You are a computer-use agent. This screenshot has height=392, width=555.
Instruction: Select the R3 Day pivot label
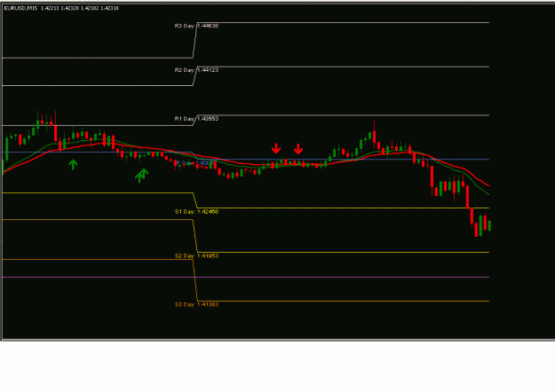pos(196,26)
